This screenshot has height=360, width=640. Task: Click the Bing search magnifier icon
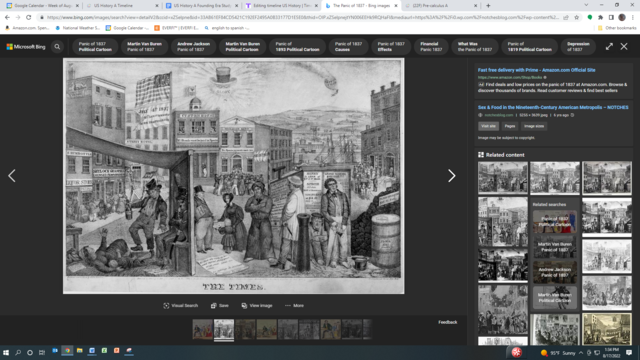tap(57, 47)
